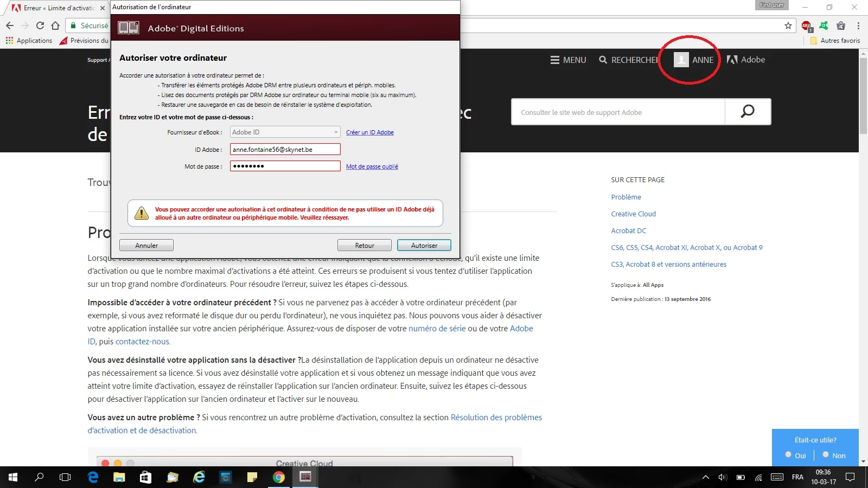Open the numéro de série link
The width and height of the screenshot is (868, 488).
coord(437,329)
